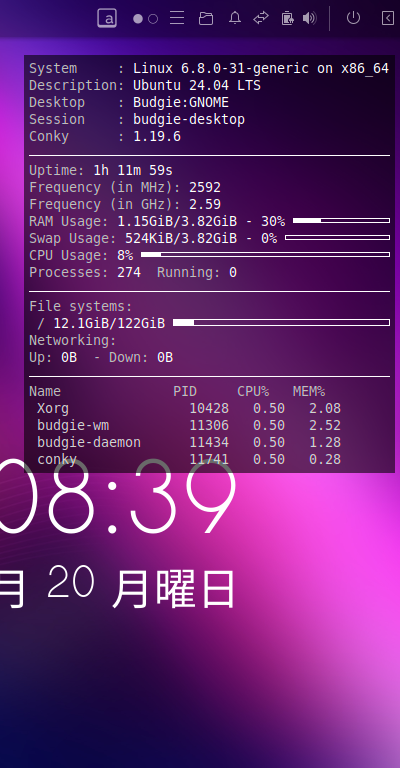Click the 'PID' column header
The height and width of the screenshot is (768, 400).
coord(185,391)
